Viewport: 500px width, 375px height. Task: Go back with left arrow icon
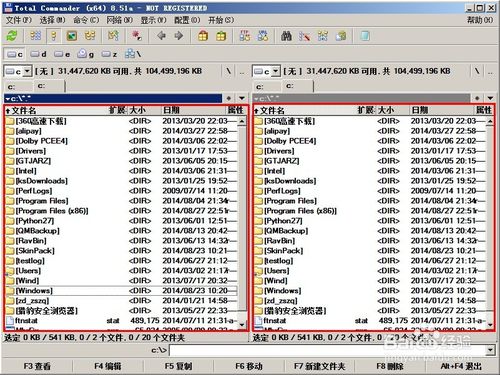tap(161, 36)
